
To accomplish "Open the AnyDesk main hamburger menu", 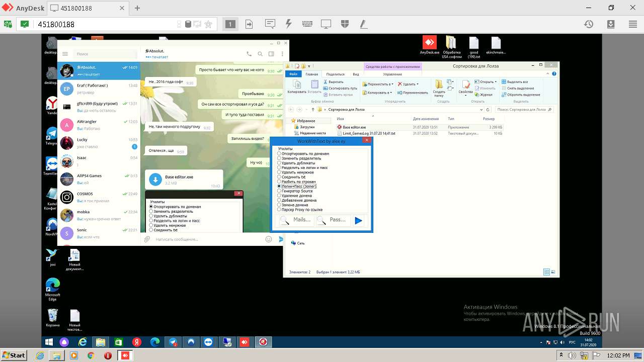I will tap(633, 24).
